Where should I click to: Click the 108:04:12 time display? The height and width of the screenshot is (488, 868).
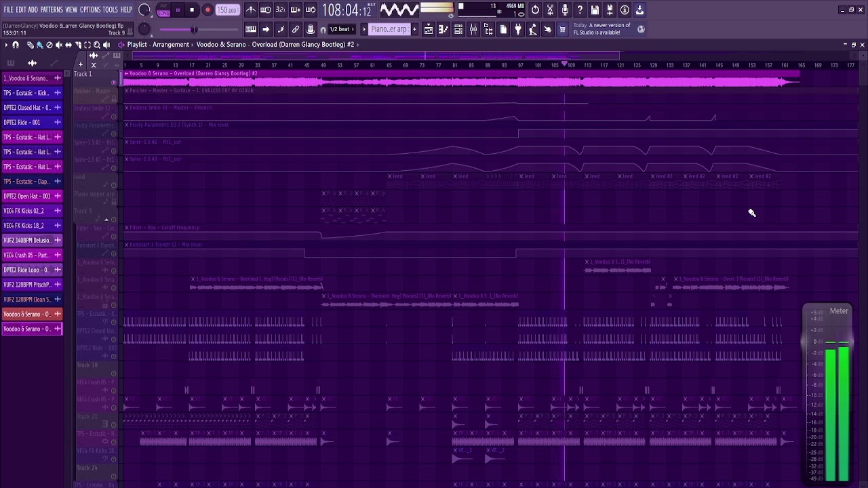point(347,10)
